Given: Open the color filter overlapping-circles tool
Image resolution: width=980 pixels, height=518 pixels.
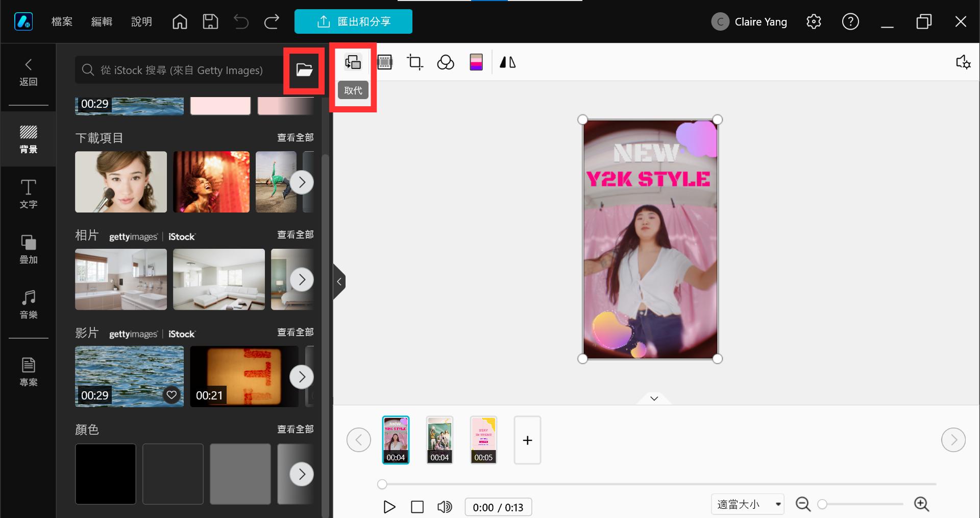Looking at the screenshot, I should tap(446, 62).
